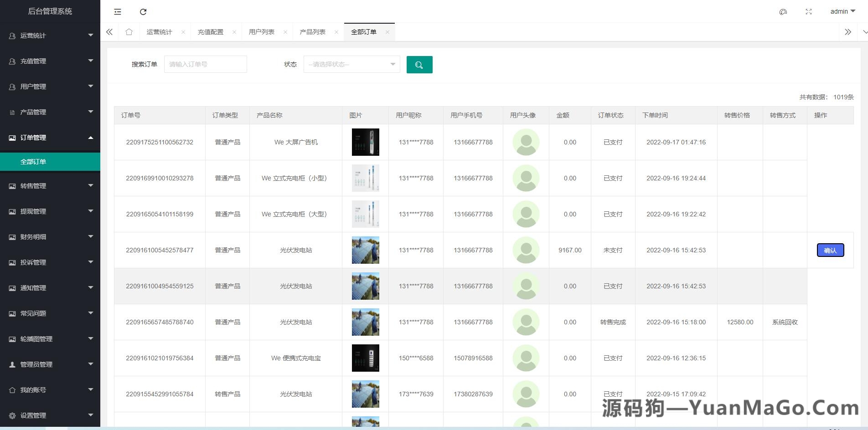868x430 pixels.
Task: Click the search magnifier button
Action: tap(419, 64)
